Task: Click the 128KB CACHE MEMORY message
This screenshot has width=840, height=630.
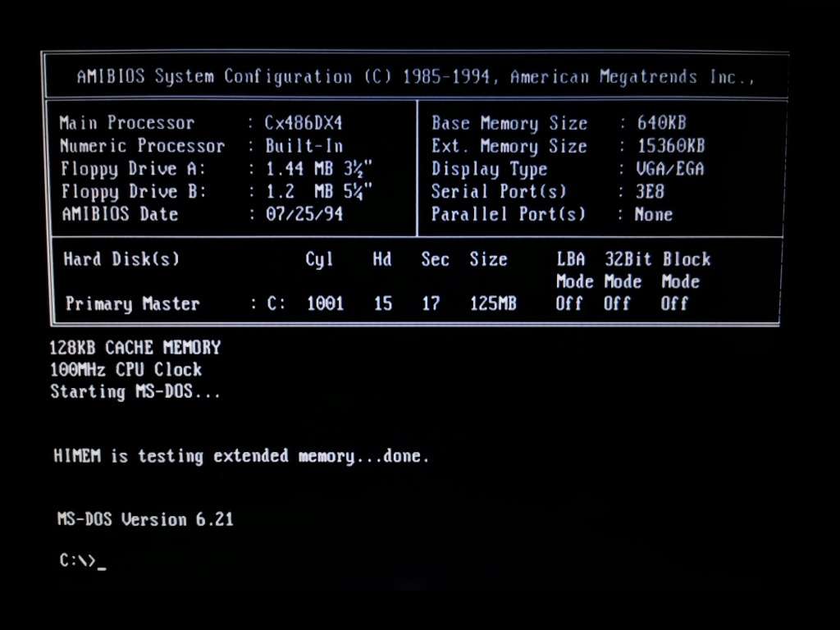Action: pyautogui.click(x=136, y=347)
